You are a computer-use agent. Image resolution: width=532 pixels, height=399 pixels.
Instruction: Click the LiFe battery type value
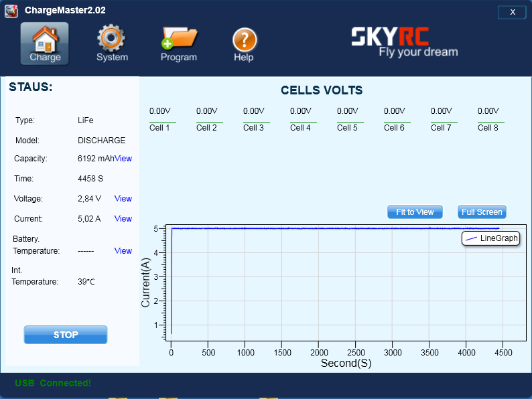[86, 121]
